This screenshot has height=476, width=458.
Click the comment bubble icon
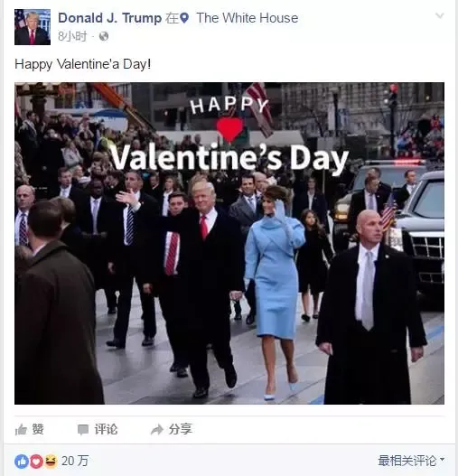83,430
